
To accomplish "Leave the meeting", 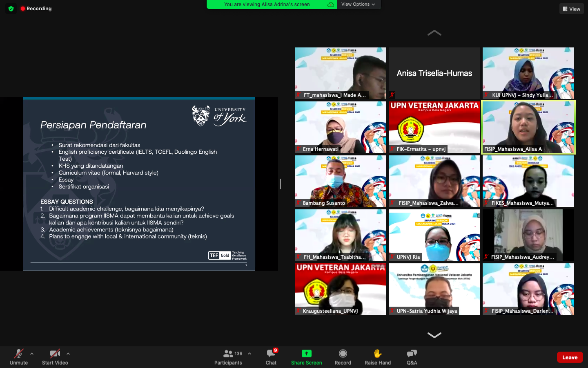I will (570, 357).
